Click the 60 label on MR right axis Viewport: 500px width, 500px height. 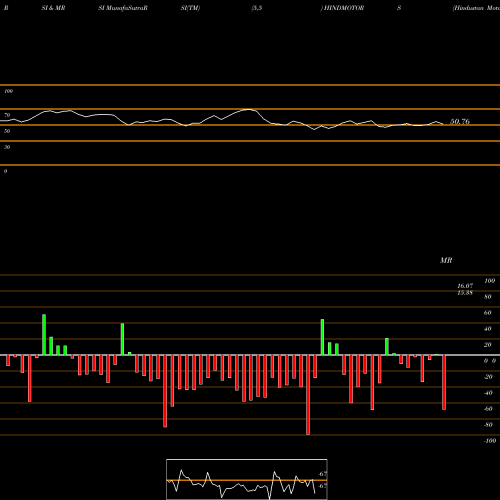[488, 313]
